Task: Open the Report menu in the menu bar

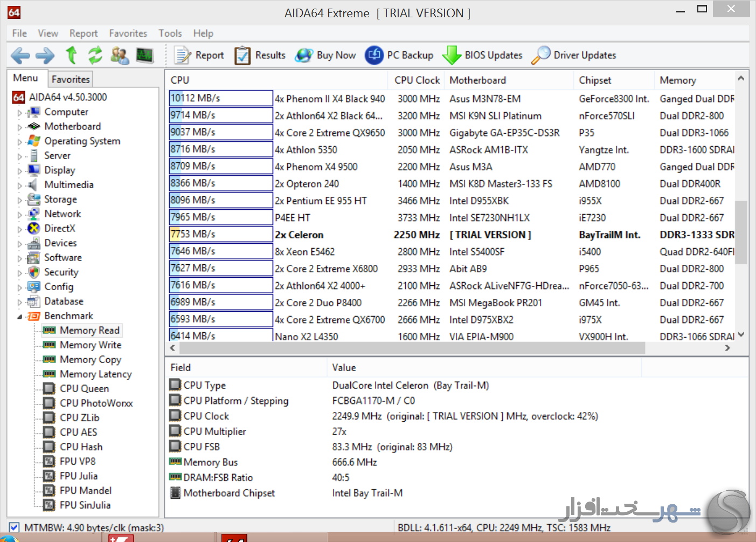Action: pyautogui.click(x=84, y=33)
